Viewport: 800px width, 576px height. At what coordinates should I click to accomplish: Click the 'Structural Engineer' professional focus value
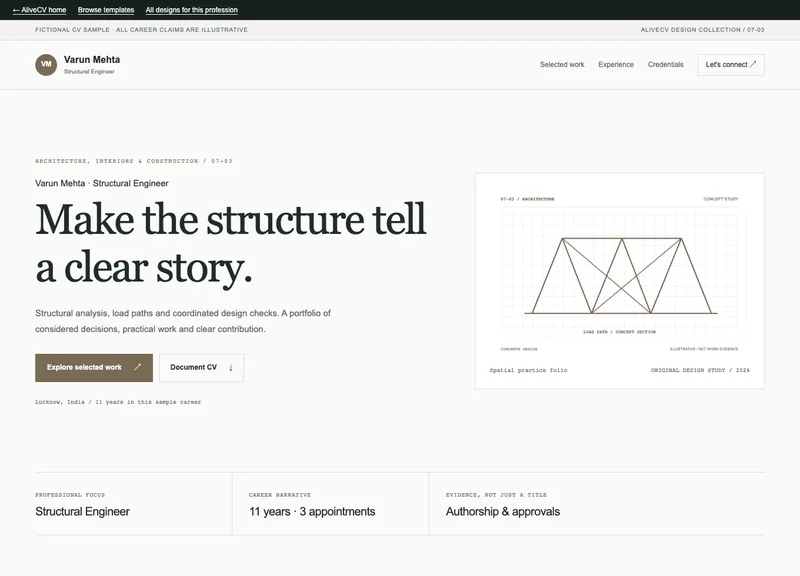(82, 511)
